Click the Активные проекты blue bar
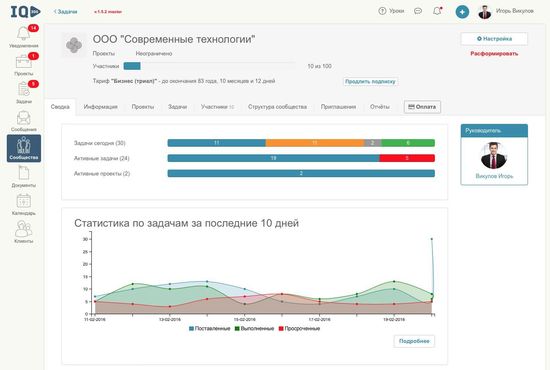This screenshot has height=370, width=550. (301, 173)
